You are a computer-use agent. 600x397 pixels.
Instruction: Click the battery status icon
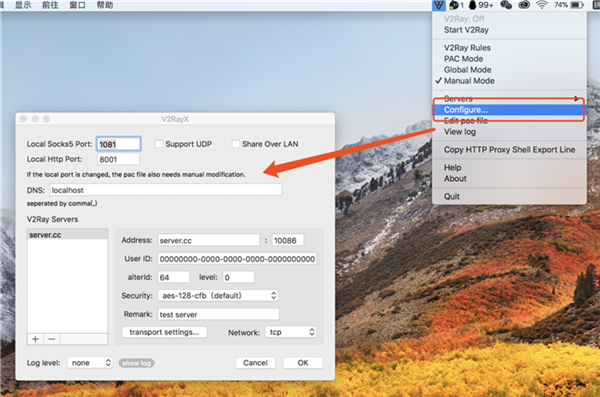[x=577, y=5]
